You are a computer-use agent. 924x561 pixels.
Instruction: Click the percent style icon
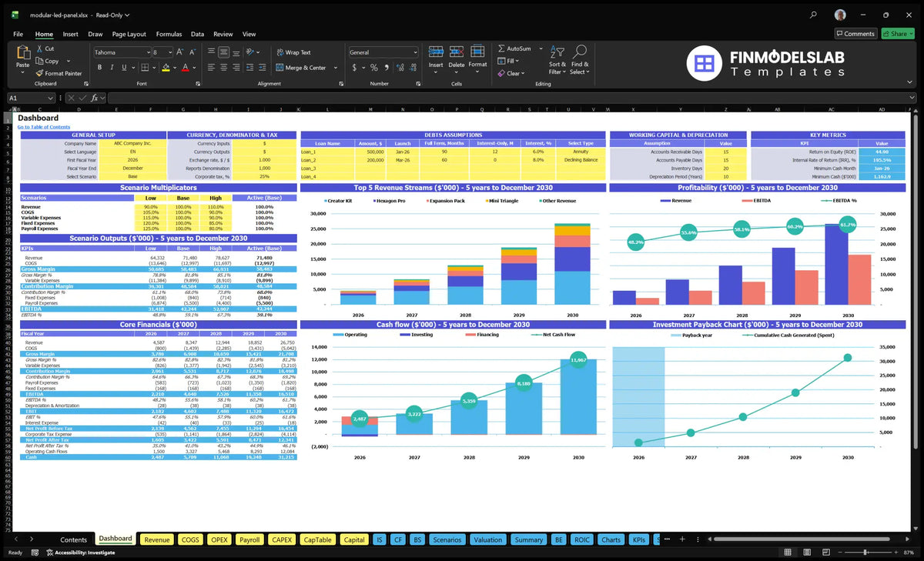click(x=374, y=68)
